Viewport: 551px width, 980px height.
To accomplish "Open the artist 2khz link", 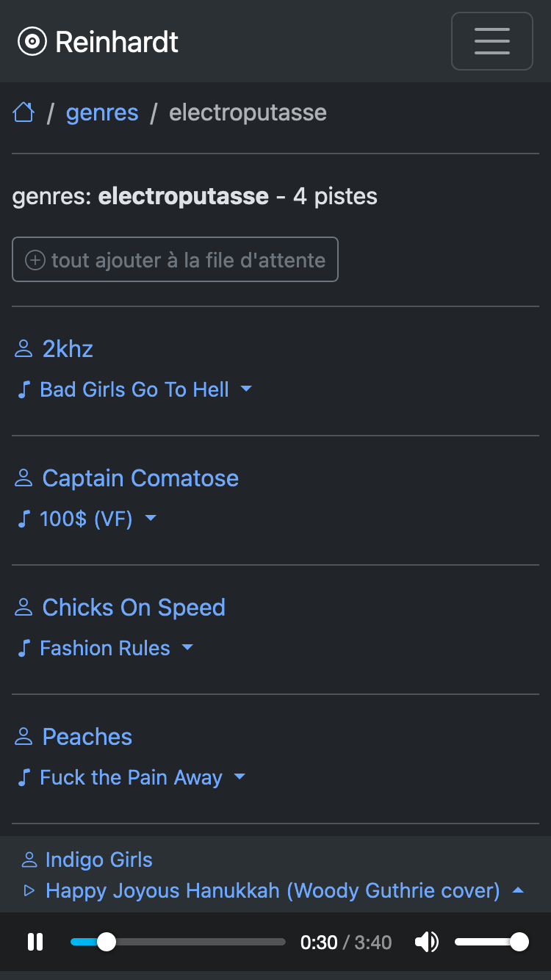I will pyautogui.click(x=68, y=349).
